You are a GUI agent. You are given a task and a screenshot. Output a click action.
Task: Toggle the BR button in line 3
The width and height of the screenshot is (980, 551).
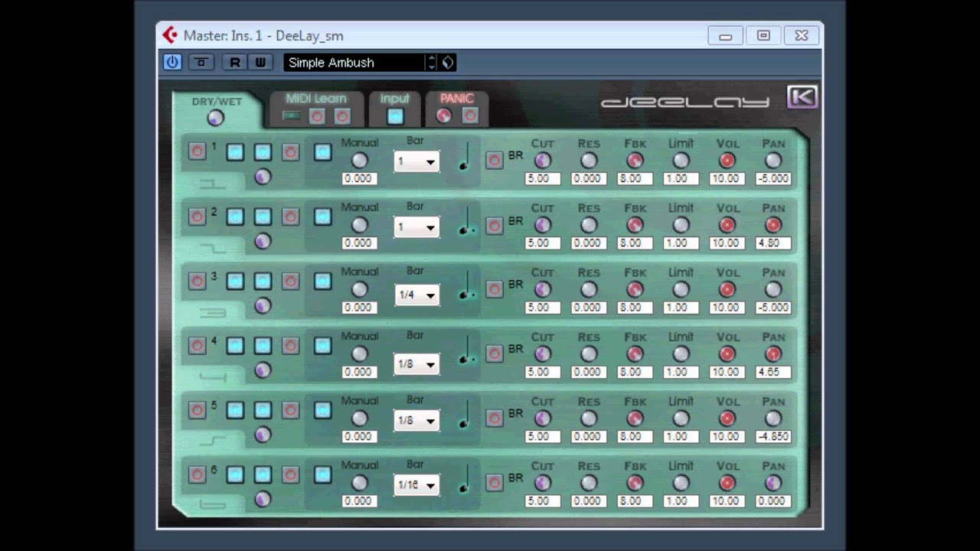(495, 289)
